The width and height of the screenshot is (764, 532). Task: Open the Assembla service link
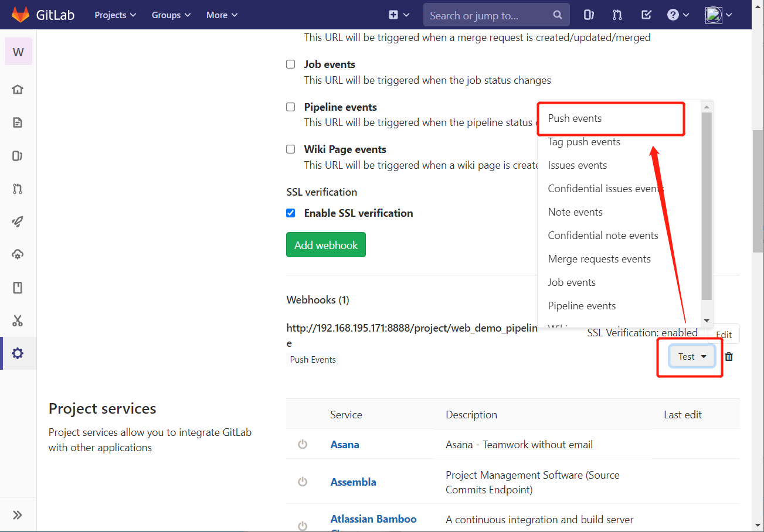click(x=354, y=482)
